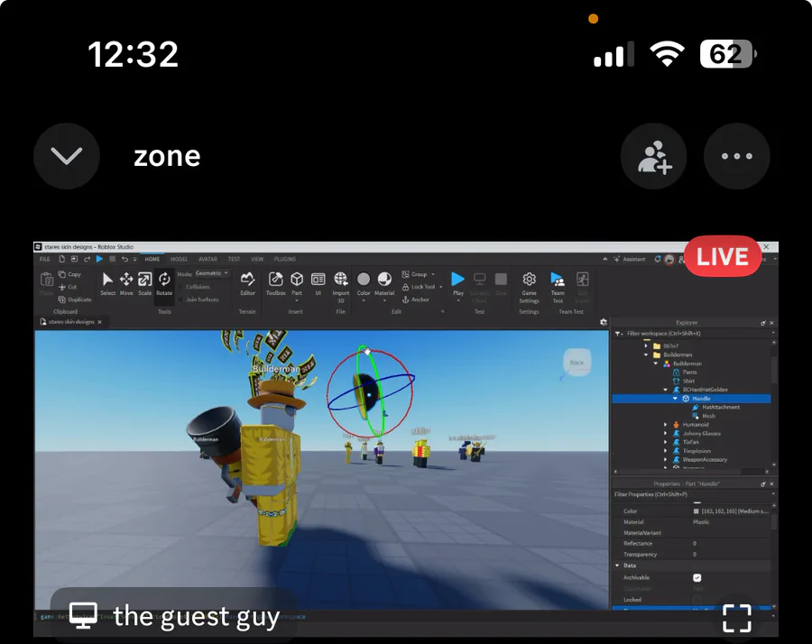Viewport: 812px width, 644px height.
Task: Collapse the Data properties section
Action: pos(617,566)
